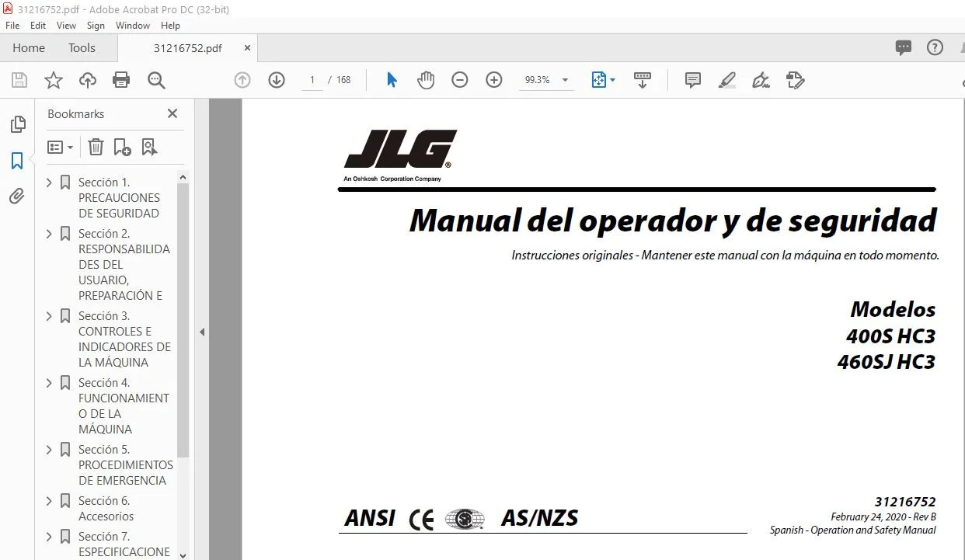Expand the Sección 6 bookmark

[49, 501]
